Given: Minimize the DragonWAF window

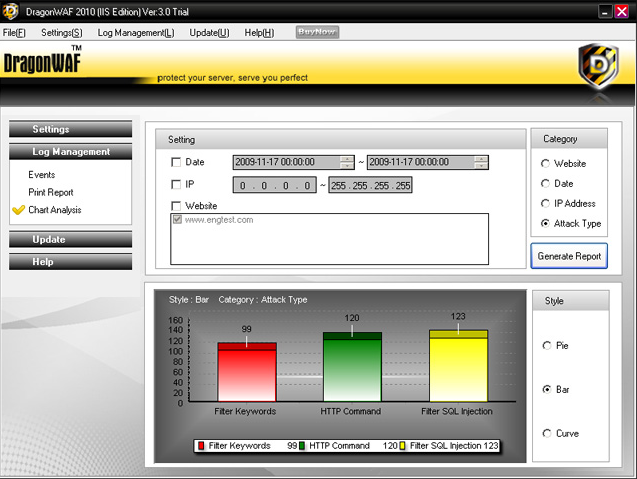Looking at the screenshot, I should tap(604, 11).
